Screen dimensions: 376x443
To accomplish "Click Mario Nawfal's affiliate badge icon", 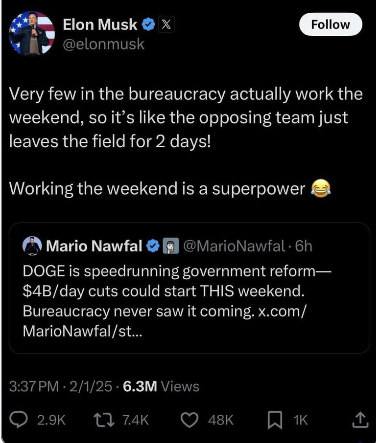I will point(171,246).
